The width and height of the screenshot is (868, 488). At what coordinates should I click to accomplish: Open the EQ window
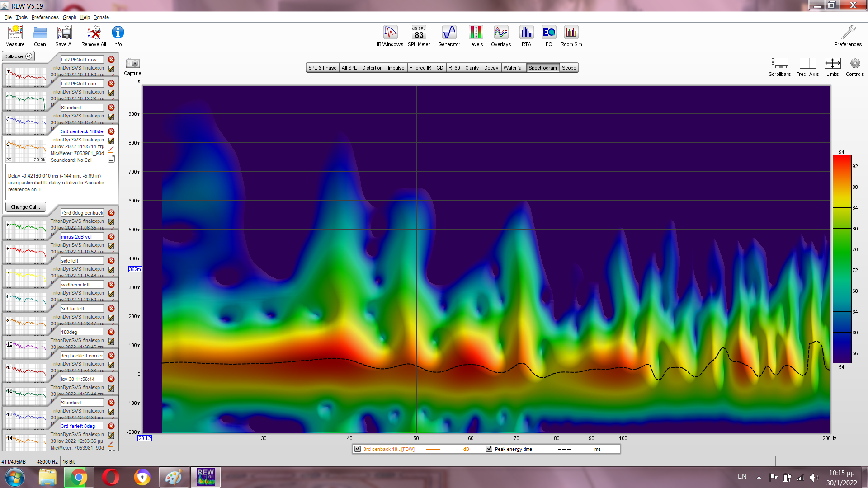(x=549, y=36)
